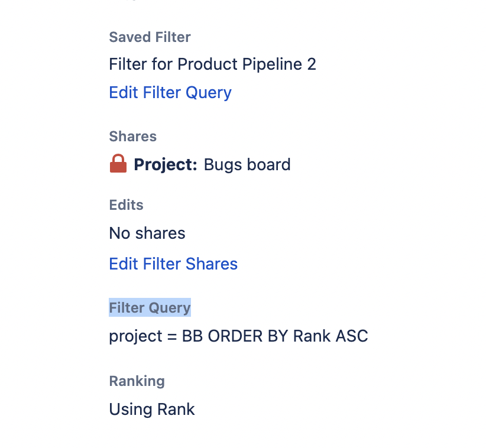Viewport: 486px width, 448px height.
Task: Click the Edits section heading
Action: tap(126, 204)
